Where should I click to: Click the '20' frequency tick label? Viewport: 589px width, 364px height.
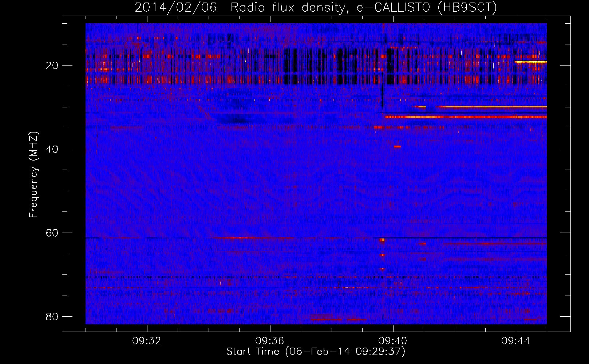52,66
